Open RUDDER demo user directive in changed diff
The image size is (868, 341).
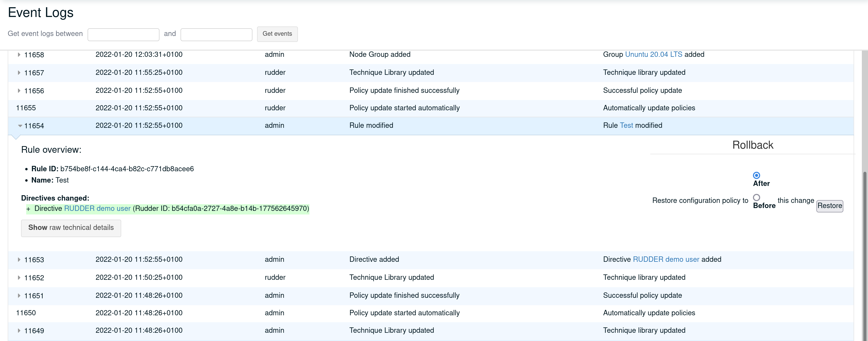[x=97, y=209]
